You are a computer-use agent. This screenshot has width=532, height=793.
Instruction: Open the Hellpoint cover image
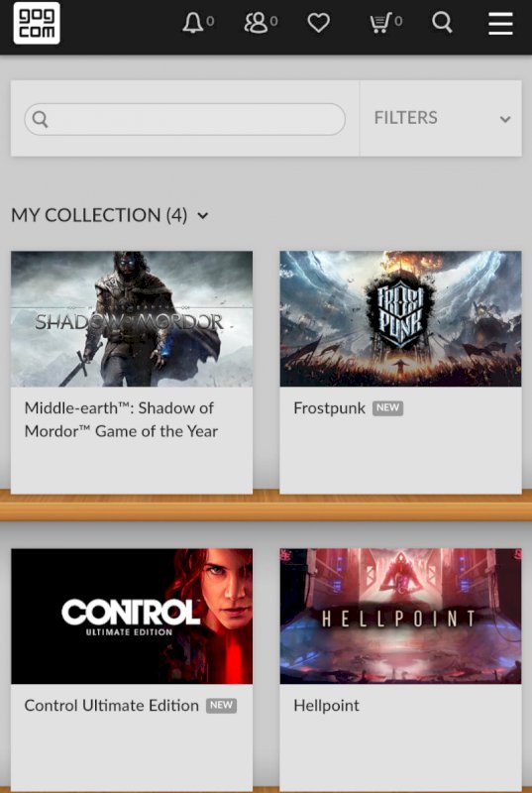pos(400,617)
